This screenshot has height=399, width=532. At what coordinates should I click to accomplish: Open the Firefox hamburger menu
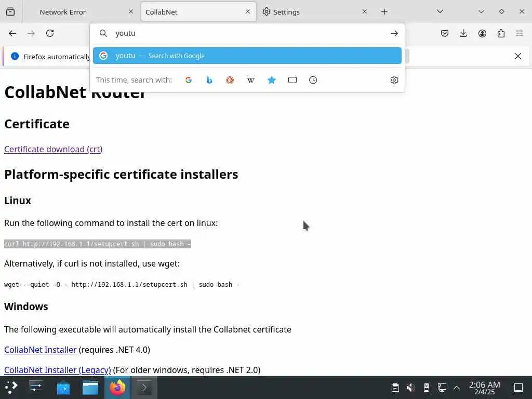[520, 33]
